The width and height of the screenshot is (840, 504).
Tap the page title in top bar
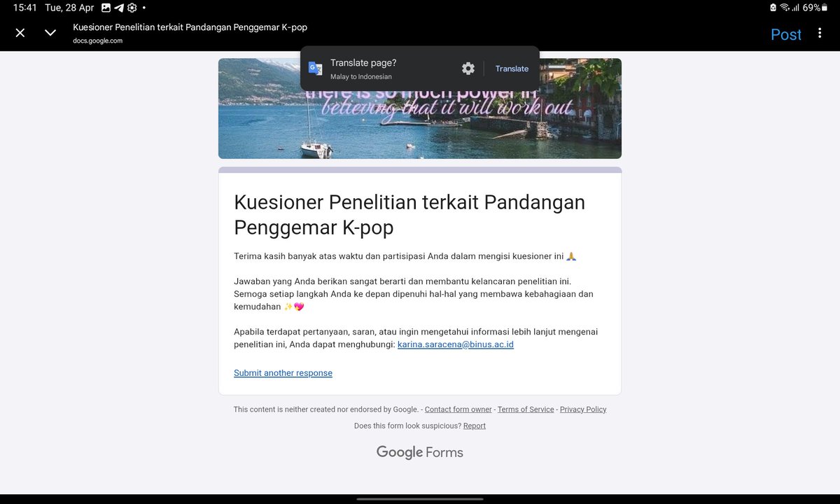pyautogui.click(x=190, y=27)
